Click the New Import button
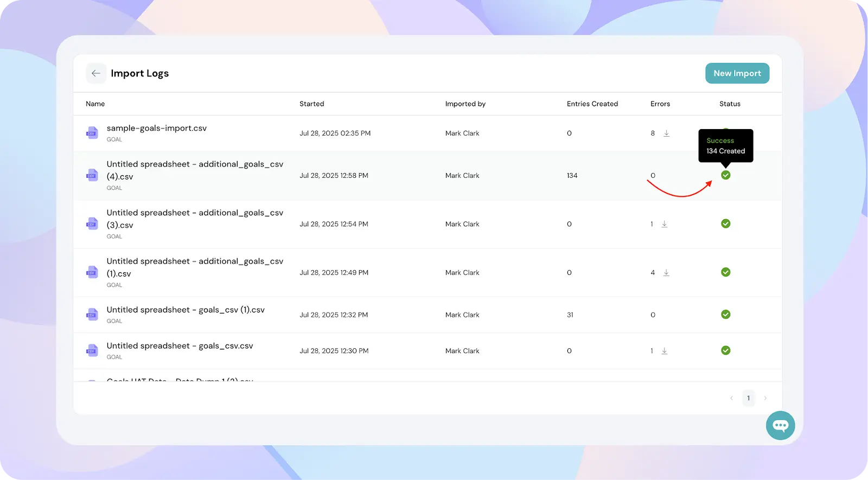Screen dimensions: 868x480 737,73
